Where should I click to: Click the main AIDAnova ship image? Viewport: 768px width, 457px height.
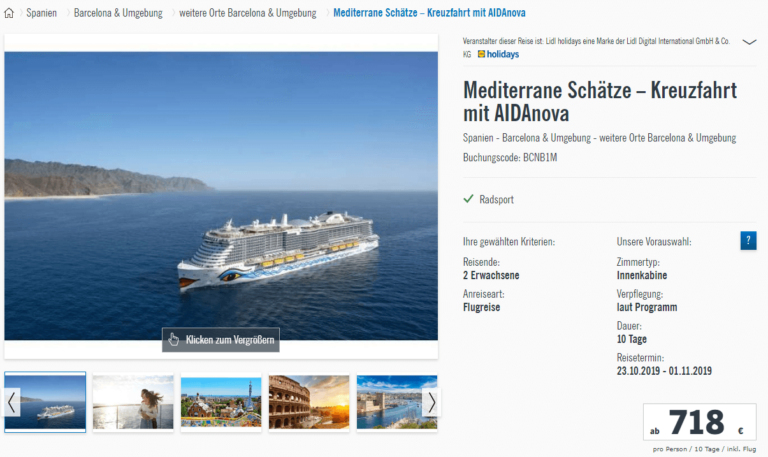tap(221, 196)
